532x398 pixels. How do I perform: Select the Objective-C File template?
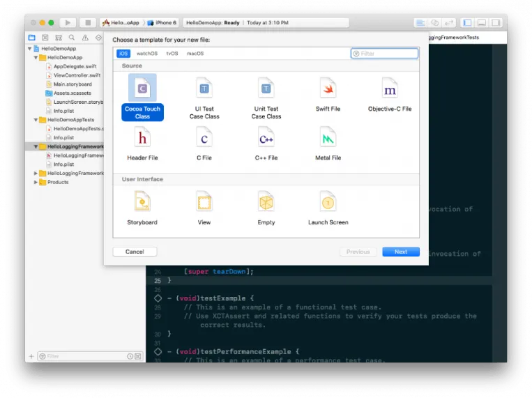point(390,94)
